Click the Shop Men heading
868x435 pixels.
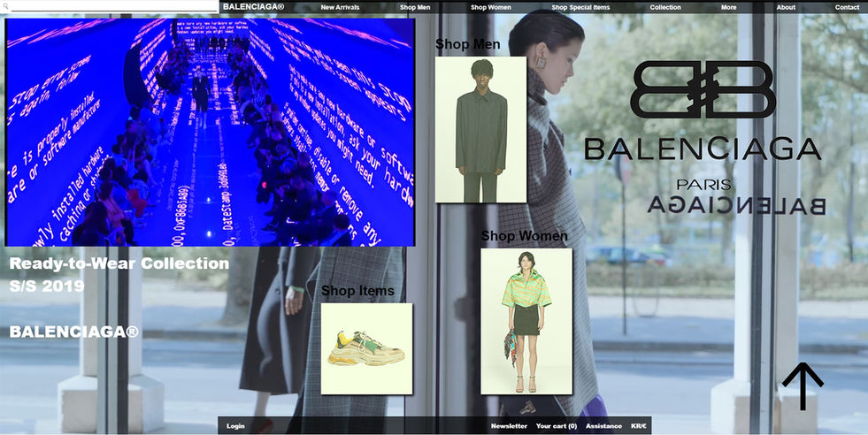pyautogui.click(x=468, y=44)
